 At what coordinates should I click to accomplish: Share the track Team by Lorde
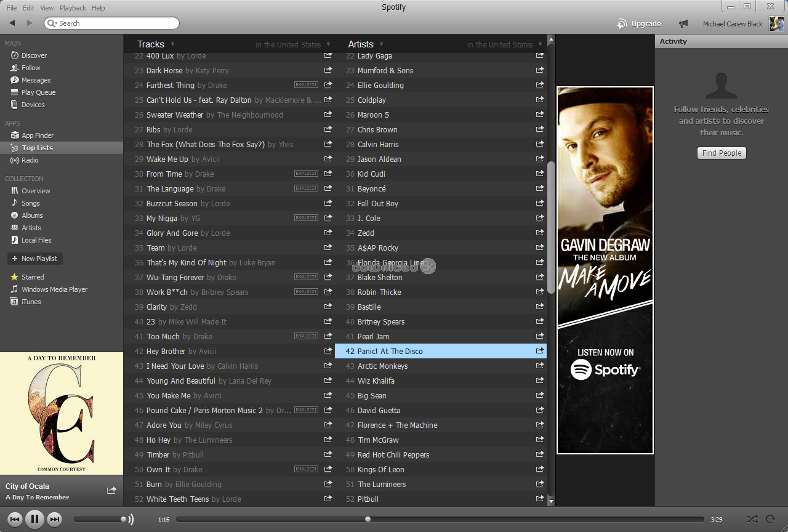[328, 248]
